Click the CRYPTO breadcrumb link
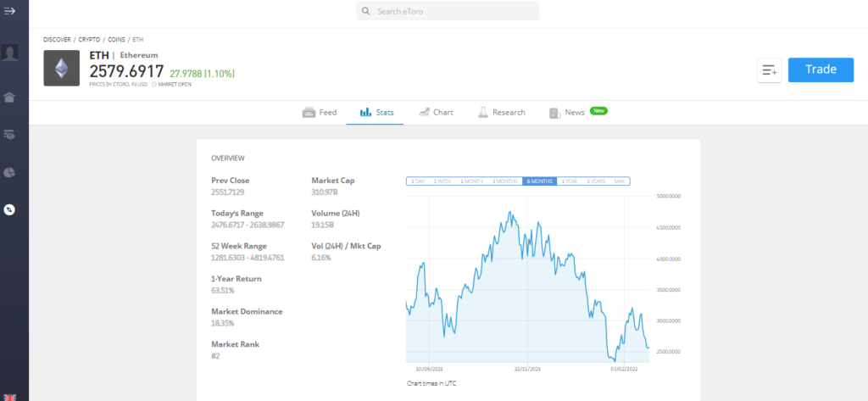868x401 pixels. (89, 40)
